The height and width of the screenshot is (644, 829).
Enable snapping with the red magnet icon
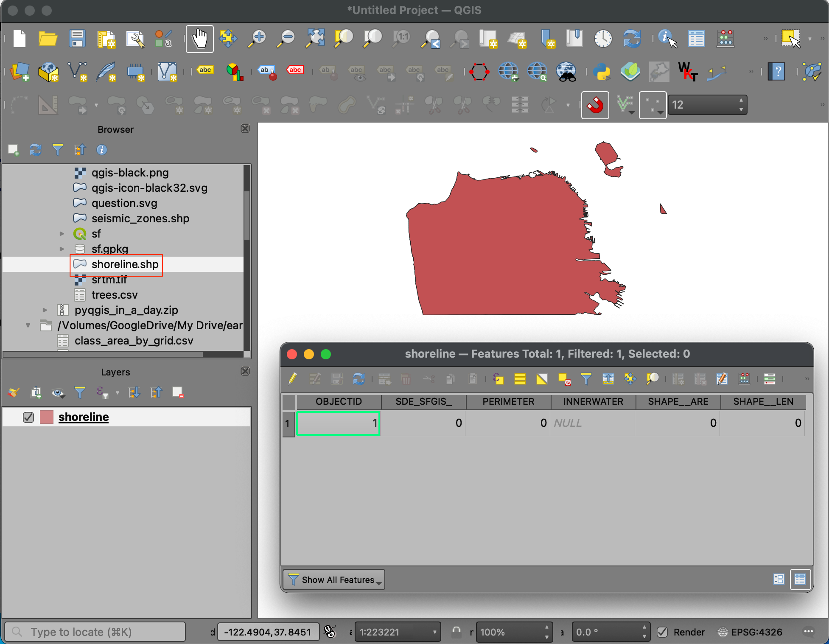[x=595, y=105]
